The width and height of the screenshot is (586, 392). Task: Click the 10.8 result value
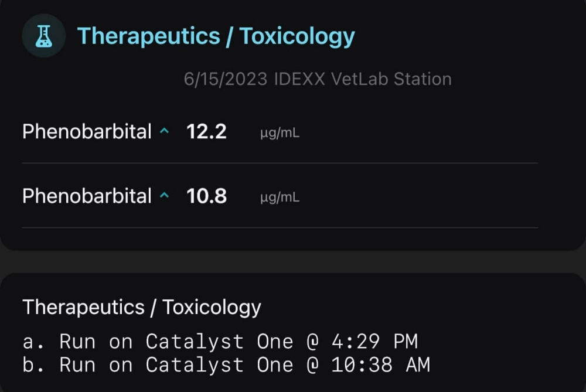point(206,196)
